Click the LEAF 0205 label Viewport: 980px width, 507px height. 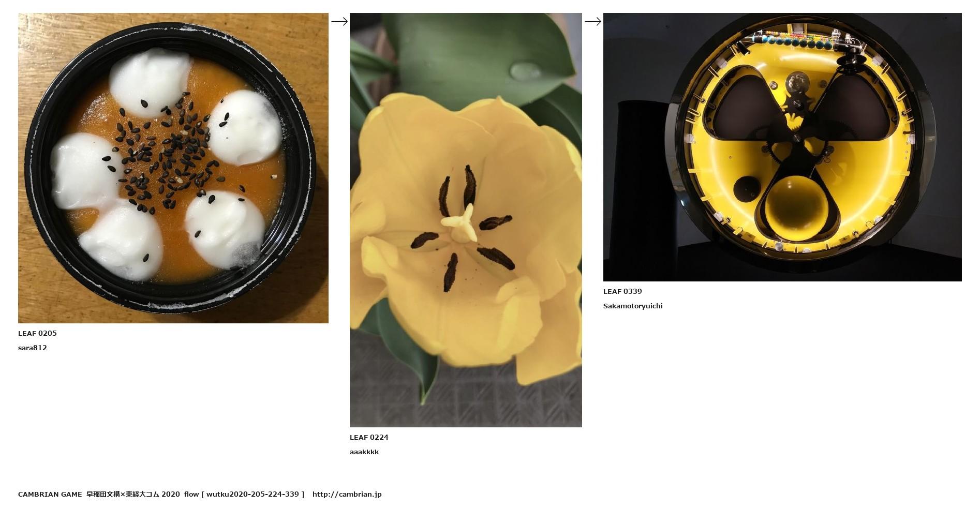(x=37, y=333)
